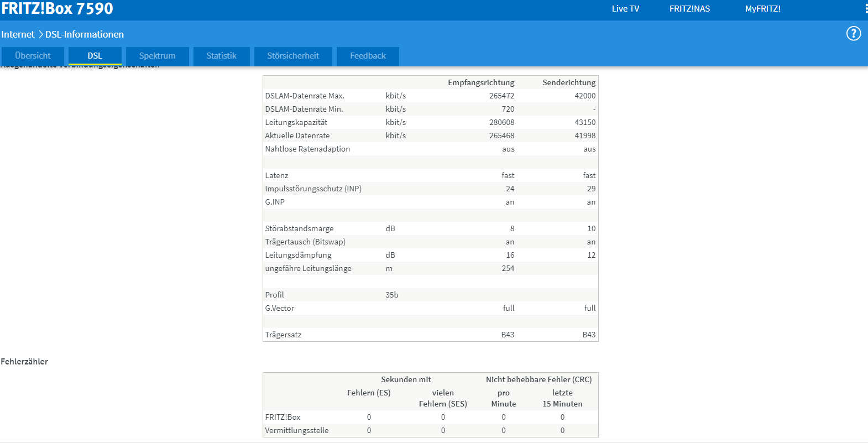868x443 pixels.
Task: Click the Leitungskapazität row label
Action: (296, 122)
